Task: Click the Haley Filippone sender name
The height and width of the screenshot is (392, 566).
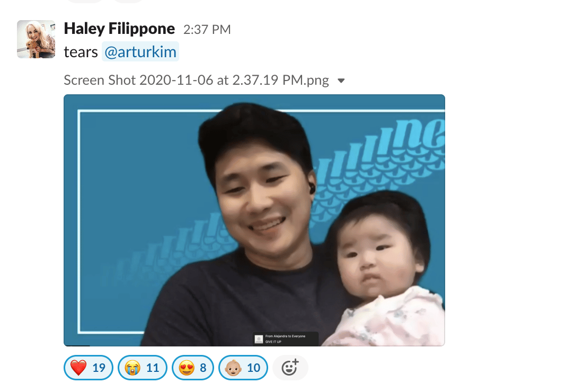Action: click(x=119, y=29)
